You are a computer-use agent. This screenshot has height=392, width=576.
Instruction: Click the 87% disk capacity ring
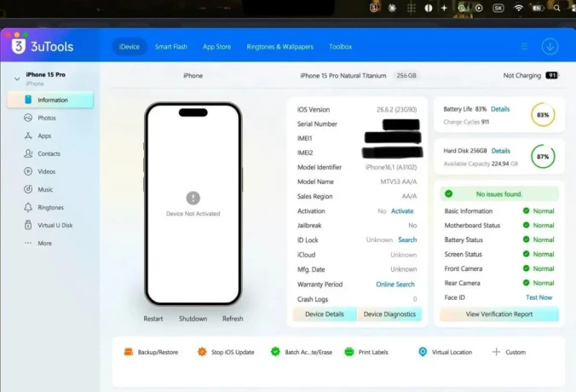tap(543, 157)
